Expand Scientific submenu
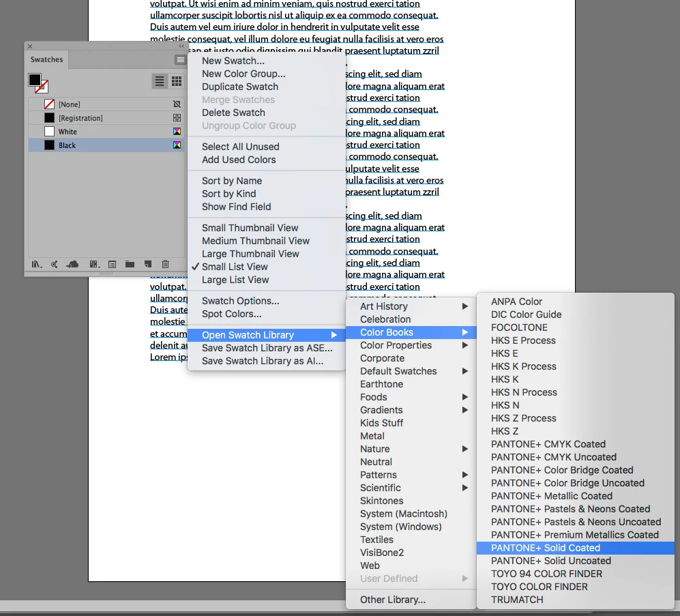 (x=411, y=488)
